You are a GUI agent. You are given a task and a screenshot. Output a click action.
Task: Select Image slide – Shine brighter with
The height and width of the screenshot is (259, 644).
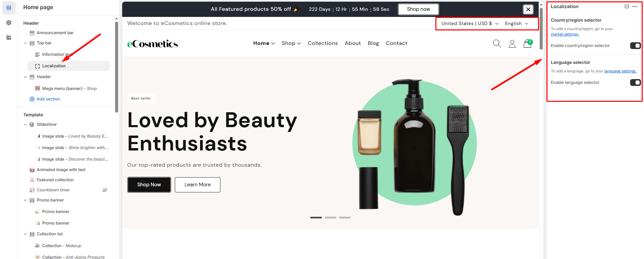72,148
